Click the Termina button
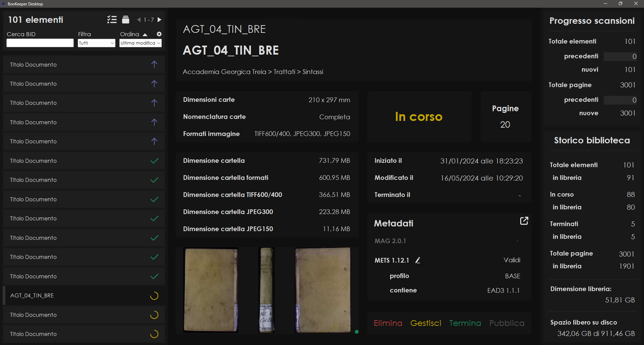644x345 pixels. click(x=465, y=323)
